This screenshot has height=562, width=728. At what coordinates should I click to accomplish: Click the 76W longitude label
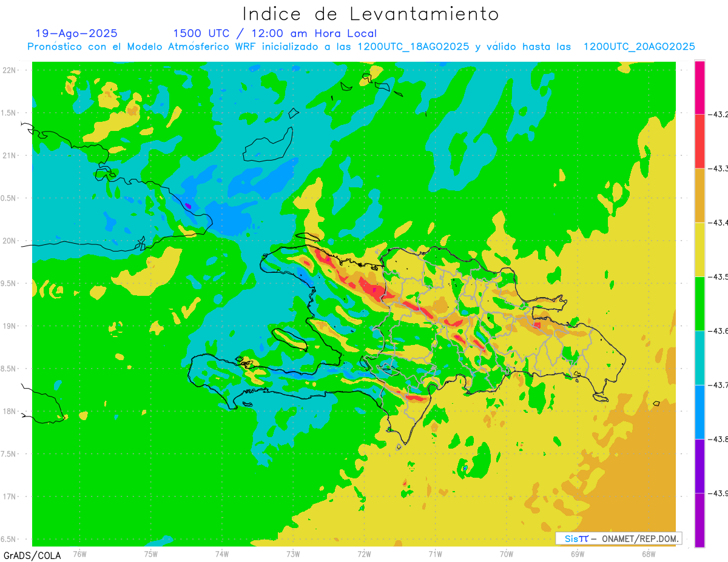tap(79, 554)
